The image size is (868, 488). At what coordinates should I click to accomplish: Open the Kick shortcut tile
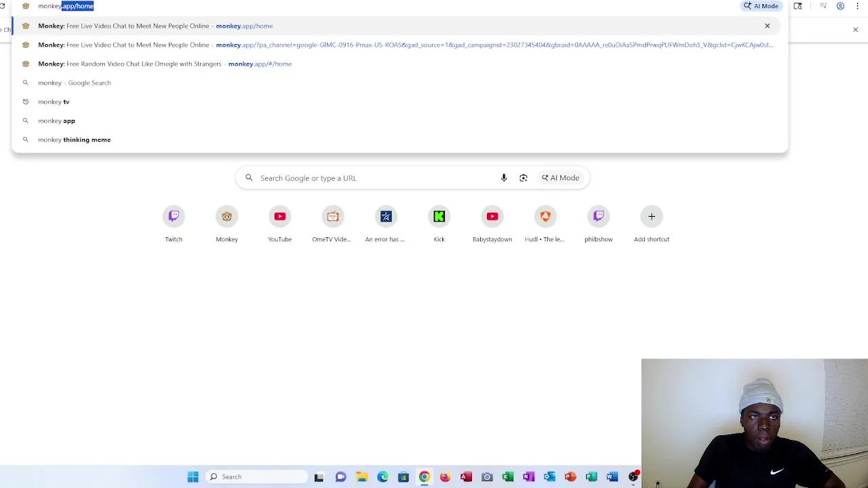click(x=439, y=224)
